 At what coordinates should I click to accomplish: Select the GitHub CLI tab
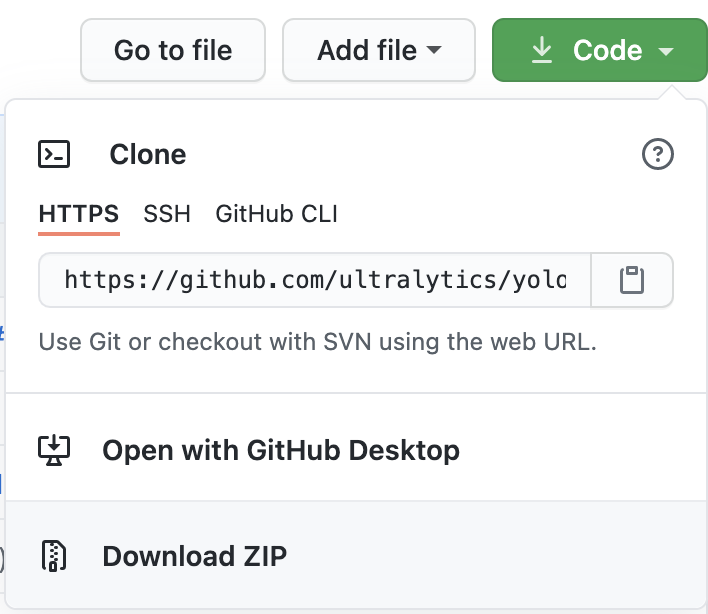276,214
